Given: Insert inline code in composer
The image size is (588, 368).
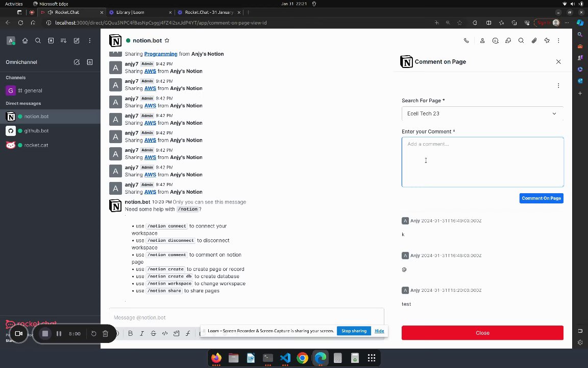Looking at the screenshot, I should (165, 333).
